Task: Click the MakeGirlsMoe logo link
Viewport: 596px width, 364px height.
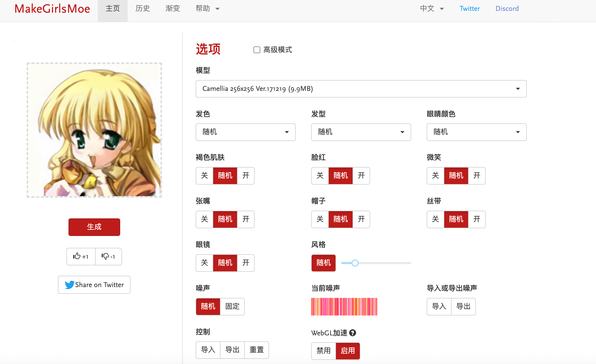Action: point(52,9)
